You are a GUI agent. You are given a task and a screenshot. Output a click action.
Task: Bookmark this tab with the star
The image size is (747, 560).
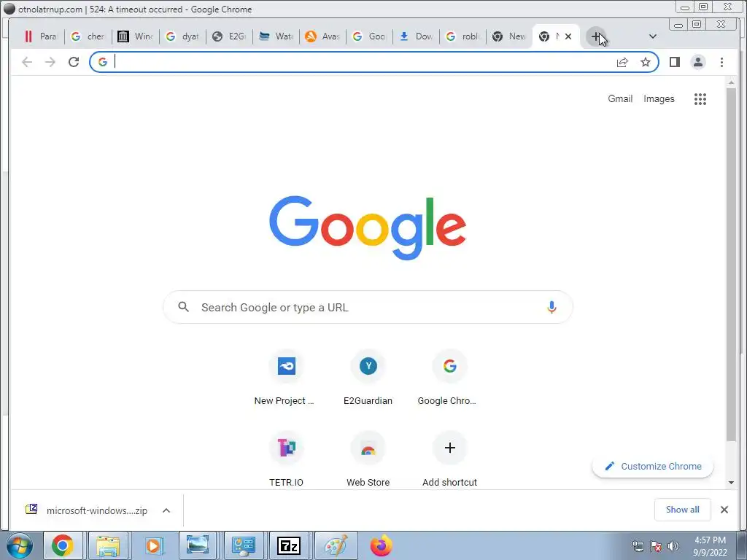click(x=646, y=62)
